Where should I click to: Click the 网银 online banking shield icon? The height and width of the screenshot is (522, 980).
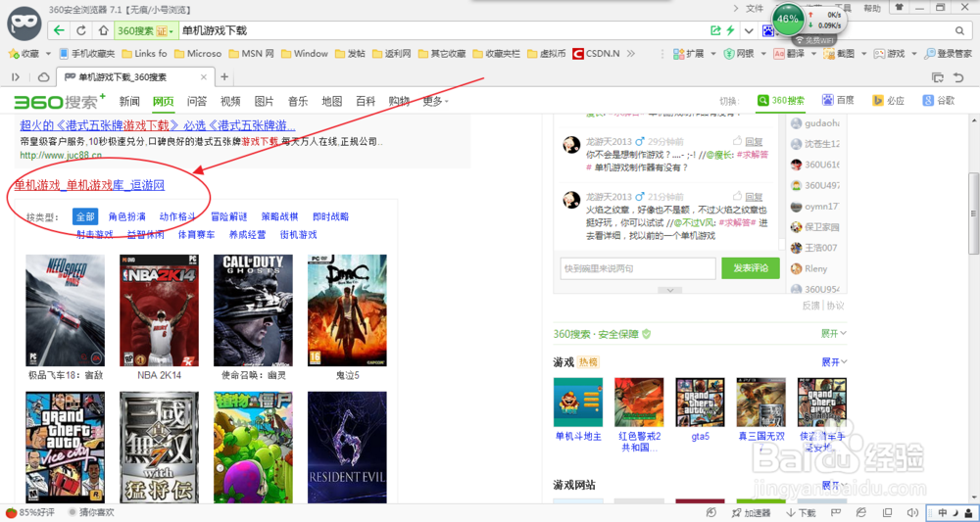pos(729,54)
